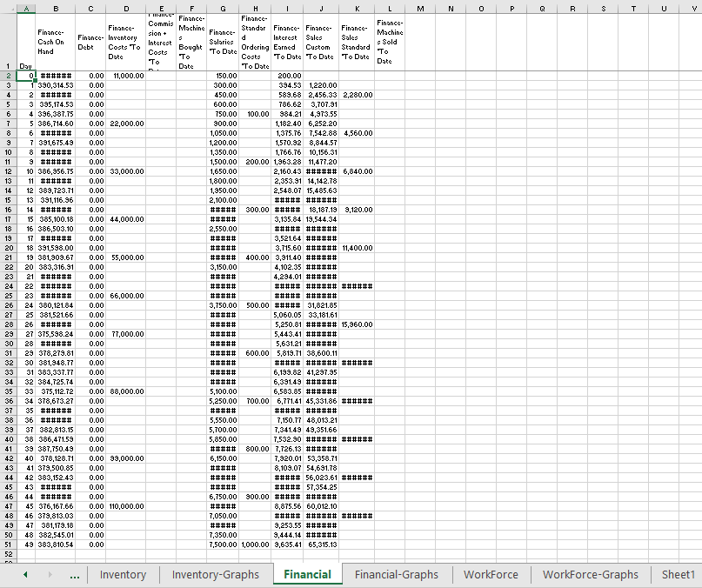Viewport: 702px width, 588px height.
Task: Click cell A2 containing day 0
Action: coord(26,76)
